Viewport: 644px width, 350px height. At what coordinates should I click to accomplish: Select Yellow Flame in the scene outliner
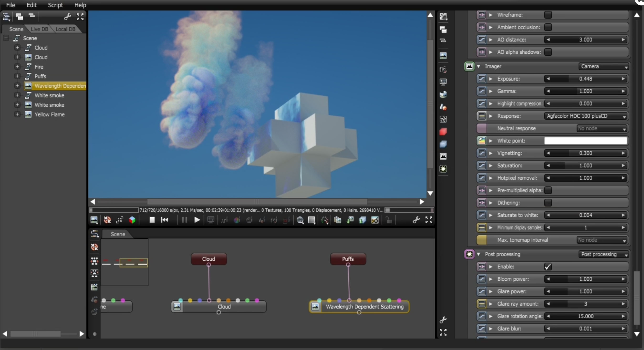50,115
